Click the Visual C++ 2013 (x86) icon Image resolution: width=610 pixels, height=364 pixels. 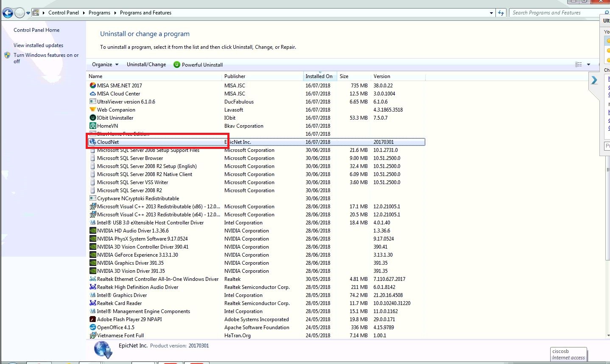coord(93,206)
